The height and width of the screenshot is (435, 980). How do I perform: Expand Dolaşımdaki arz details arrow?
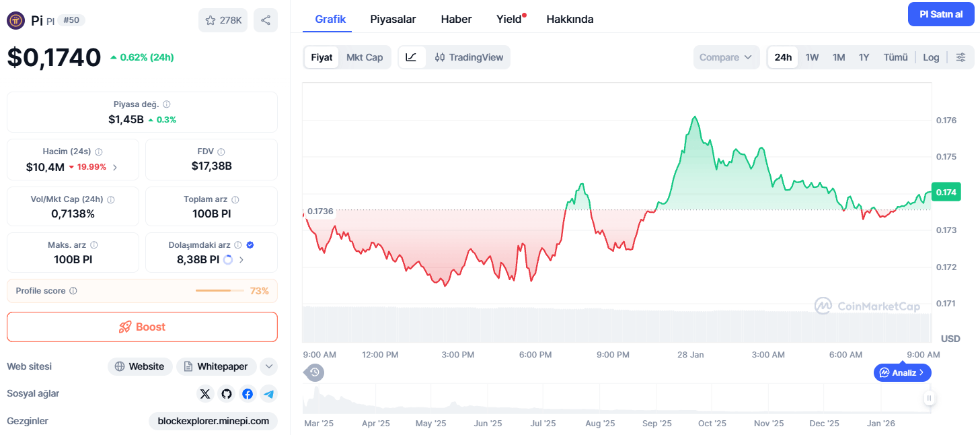click(x=241, y=259)
